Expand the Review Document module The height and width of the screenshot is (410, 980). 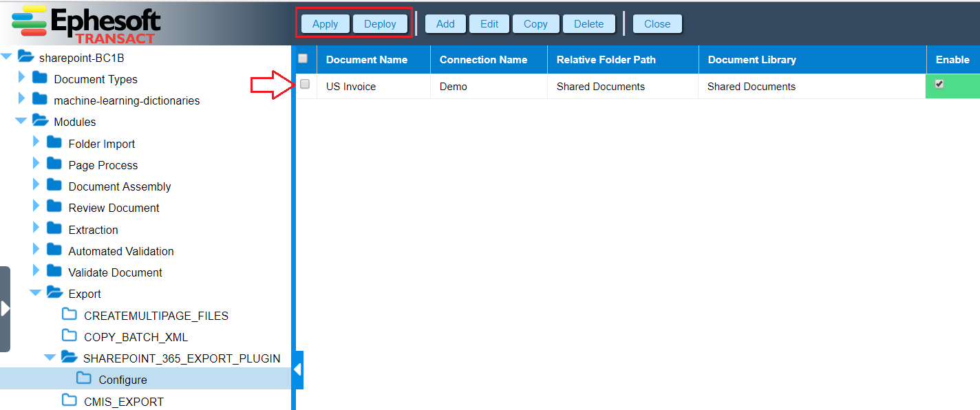36,206
